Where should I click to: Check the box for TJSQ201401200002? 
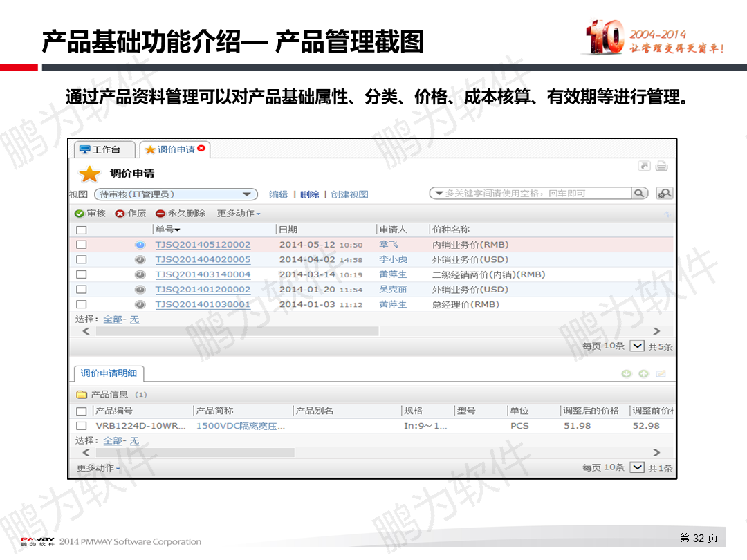[82, 290]
